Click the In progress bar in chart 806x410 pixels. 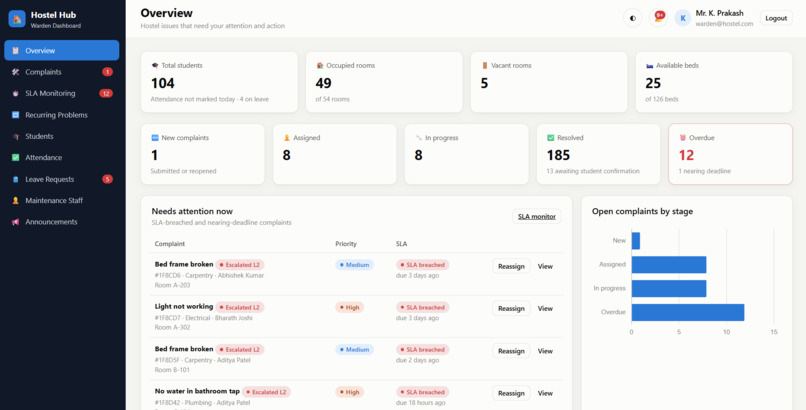669,288
